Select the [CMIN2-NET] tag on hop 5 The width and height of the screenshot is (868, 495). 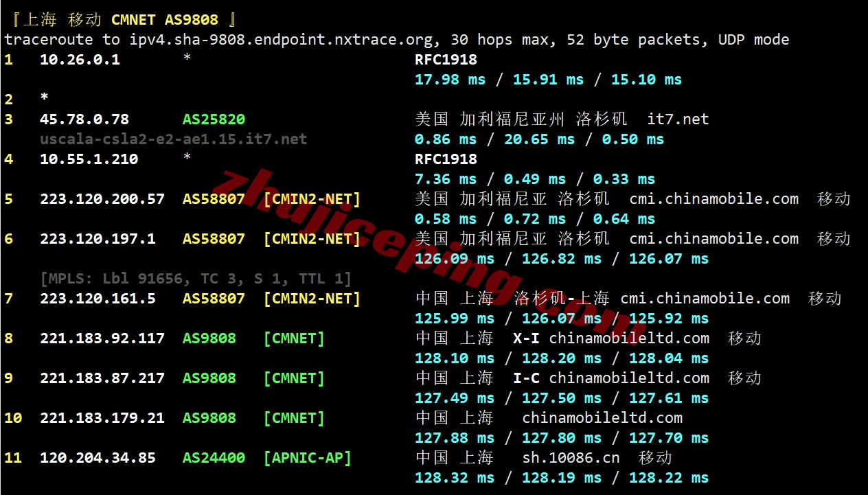312,198
